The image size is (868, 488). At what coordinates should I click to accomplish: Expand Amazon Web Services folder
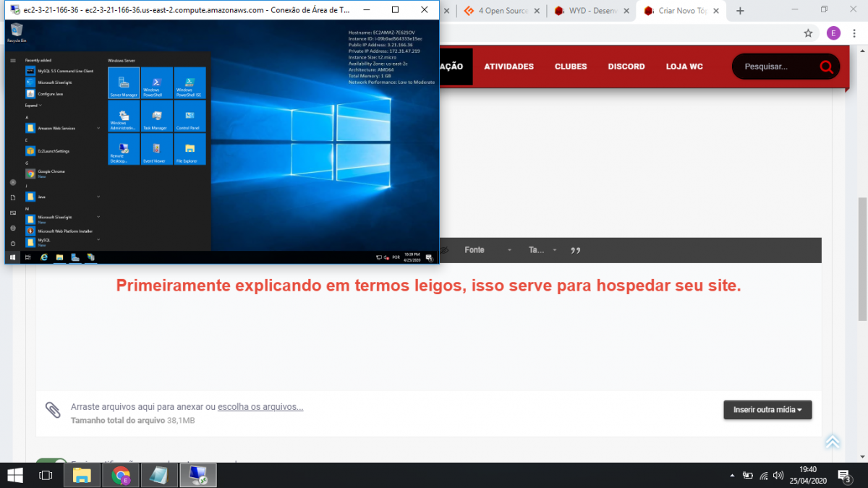pos(63,128)
